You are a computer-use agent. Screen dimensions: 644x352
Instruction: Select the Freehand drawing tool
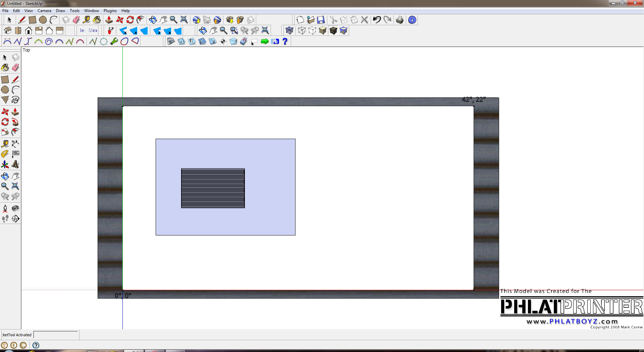(15, 100)
